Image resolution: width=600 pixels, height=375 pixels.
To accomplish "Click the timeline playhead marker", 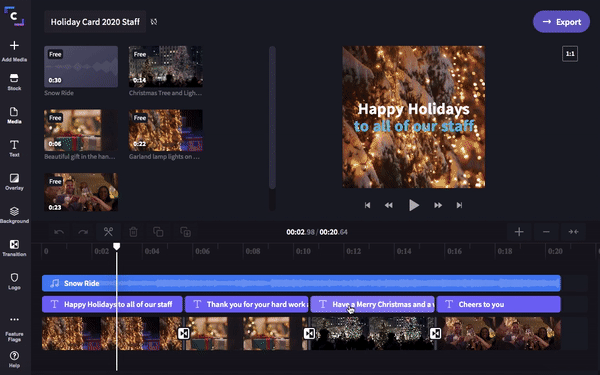I will [x=117, y=246].
